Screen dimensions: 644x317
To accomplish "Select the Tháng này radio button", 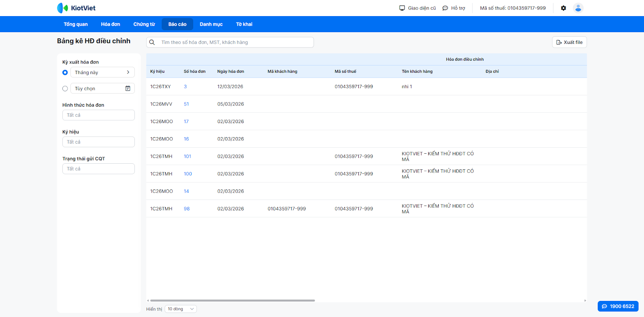I will coord(65,72).
